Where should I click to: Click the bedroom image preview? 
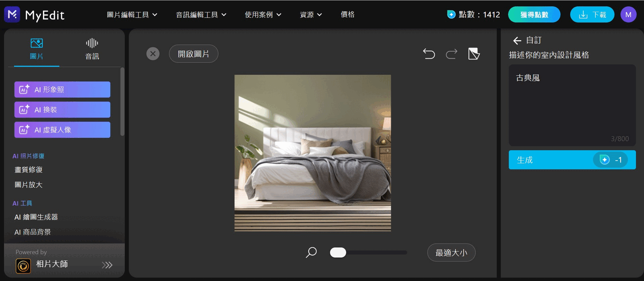[x=313, y=153]
